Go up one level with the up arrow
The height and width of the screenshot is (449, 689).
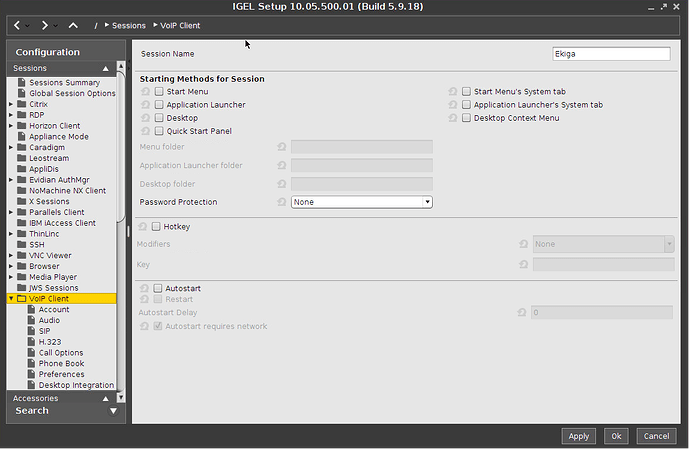point(73,24)
